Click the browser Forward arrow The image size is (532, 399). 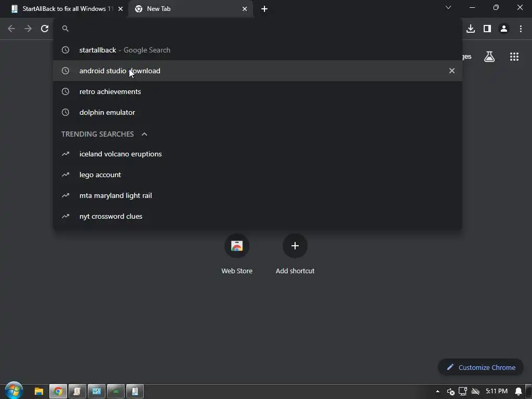point(28,29)
